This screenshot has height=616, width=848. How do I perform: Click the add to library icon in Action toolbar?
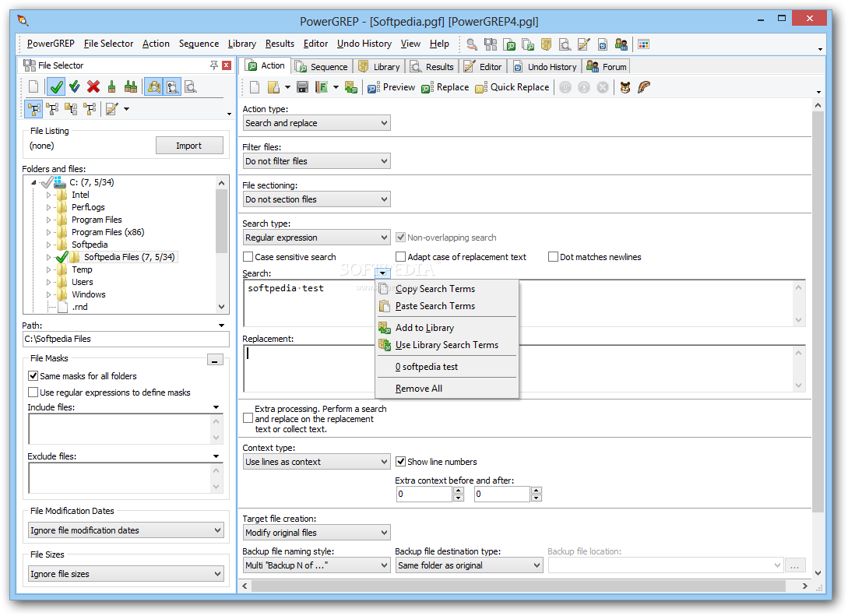351,87
